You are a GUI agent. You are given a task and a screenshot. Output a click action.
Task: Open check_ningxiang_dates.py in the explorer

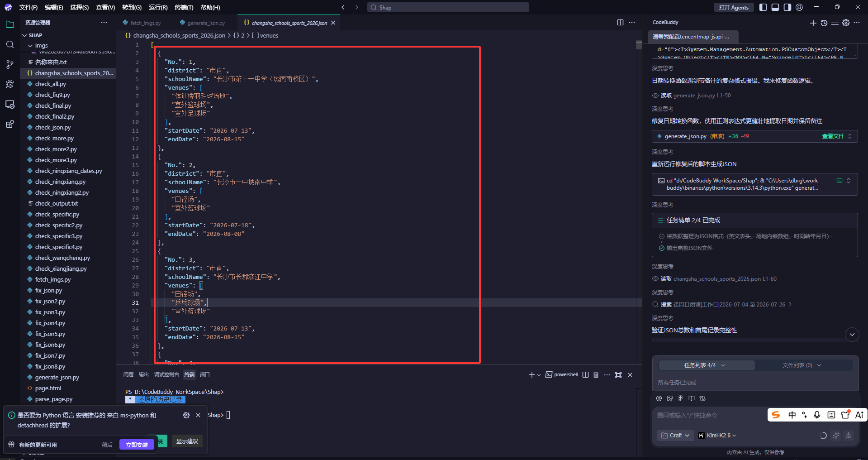click(68, 171)
